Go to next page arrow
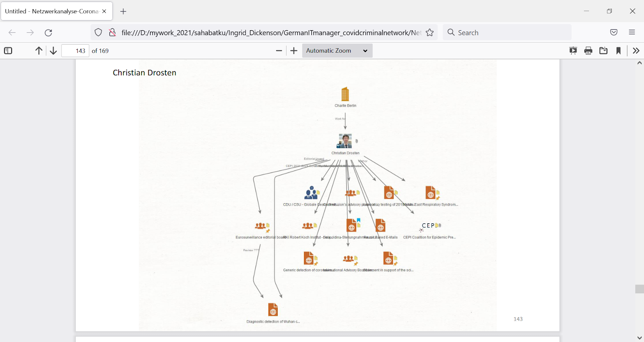Screen dimensions: 644x342 click(x=53, y=51)
